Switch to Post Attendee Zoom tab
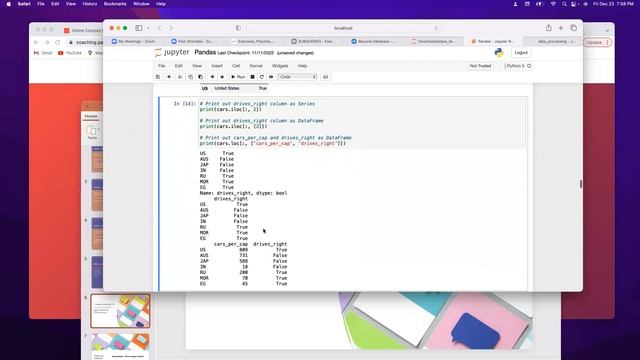640x360 pixels. pyautogui.click(x=194, y=41)
